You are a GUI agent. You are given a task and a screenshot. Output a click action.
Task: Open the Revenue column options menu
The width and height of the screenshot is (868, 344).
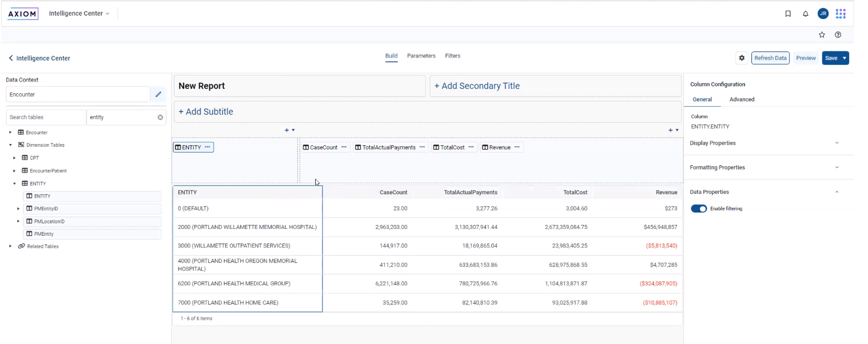coord(517,147)
